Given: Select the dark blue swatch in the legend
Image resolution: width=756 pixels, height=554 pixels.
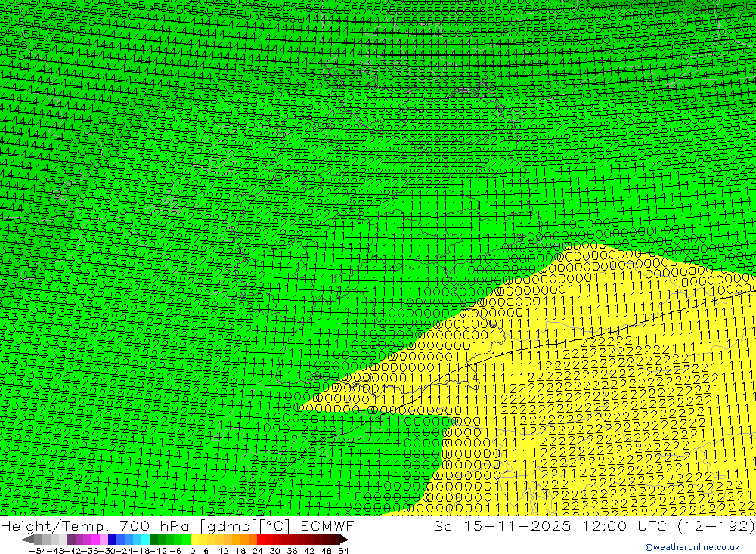Looking at the screenshot, I should click(x=113, y=540).
